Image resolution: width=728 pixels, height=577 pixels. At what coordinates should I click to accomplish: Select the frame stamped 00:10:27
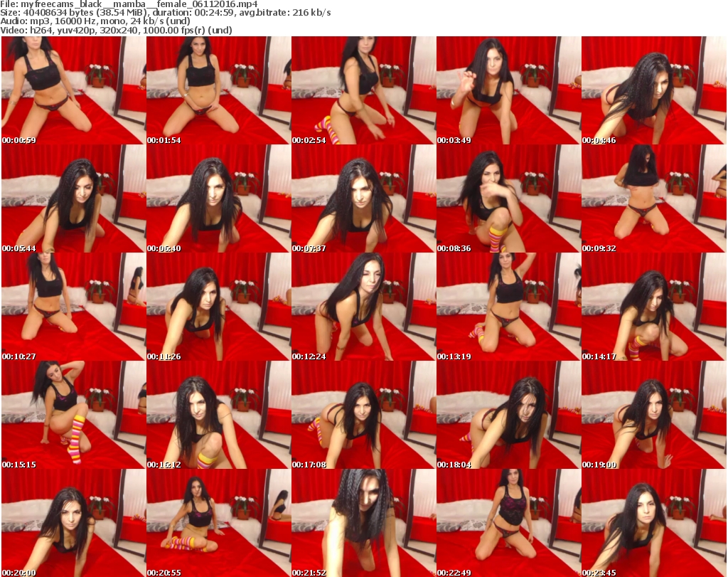click(x=74, y=307)
